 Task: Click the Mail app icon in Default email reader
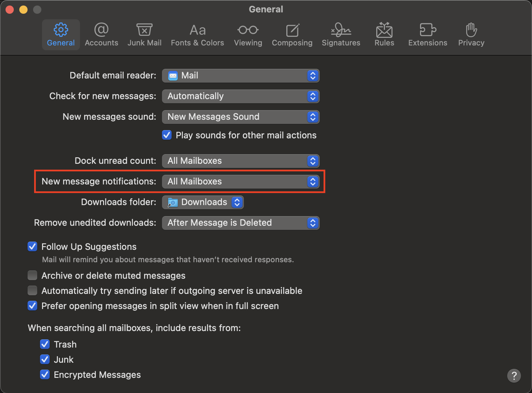172,76
